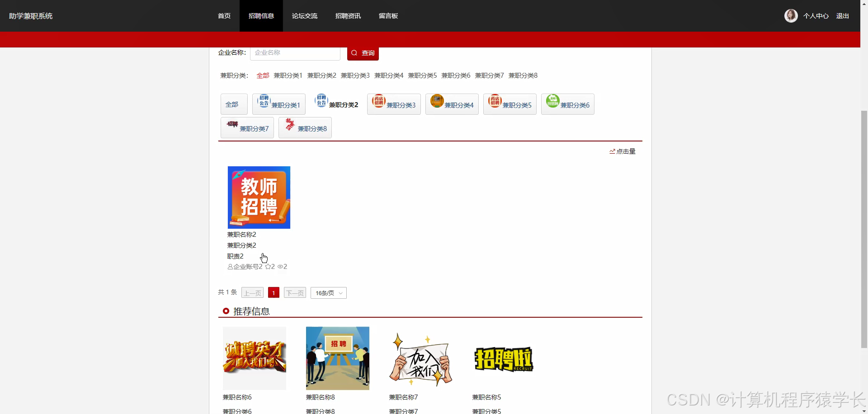Filter by 兼职分类1 text link

[288, 75]
